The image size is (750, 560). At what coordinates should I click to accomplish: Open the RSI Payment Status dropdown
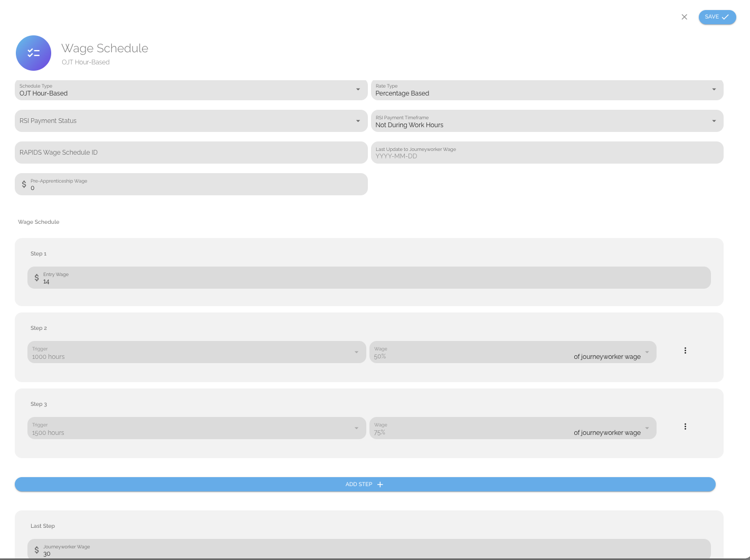tap(358, 121)
